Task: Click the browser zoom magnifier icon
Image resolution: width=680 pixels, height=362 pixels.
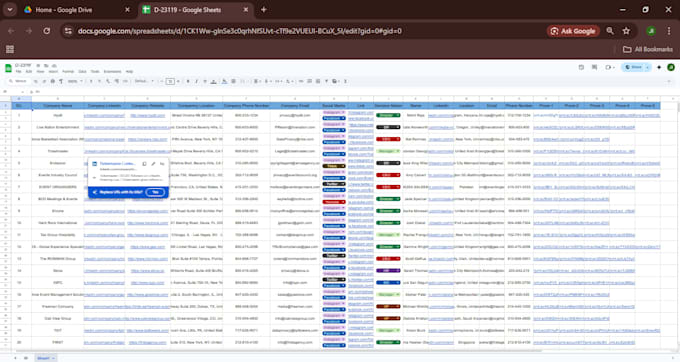Action: click(610, 31)
